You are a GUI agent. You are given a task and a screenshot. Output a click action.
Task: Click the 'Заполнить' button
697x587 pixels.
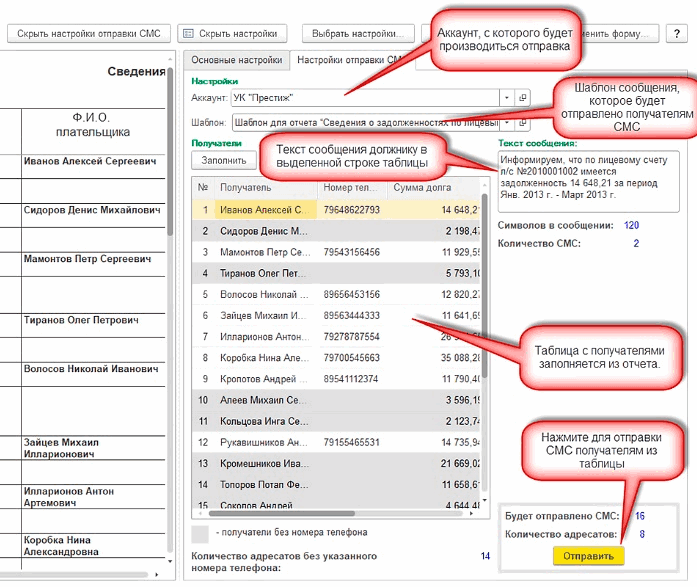coord(224,160)
